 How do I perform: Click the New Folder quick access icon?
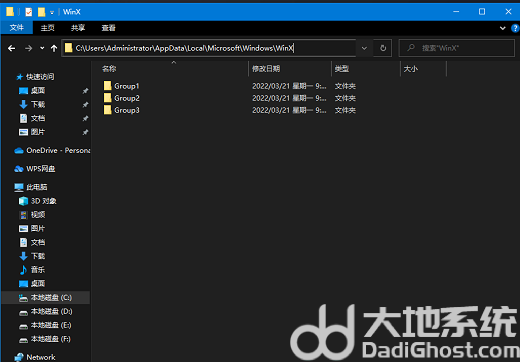[41, 12]
